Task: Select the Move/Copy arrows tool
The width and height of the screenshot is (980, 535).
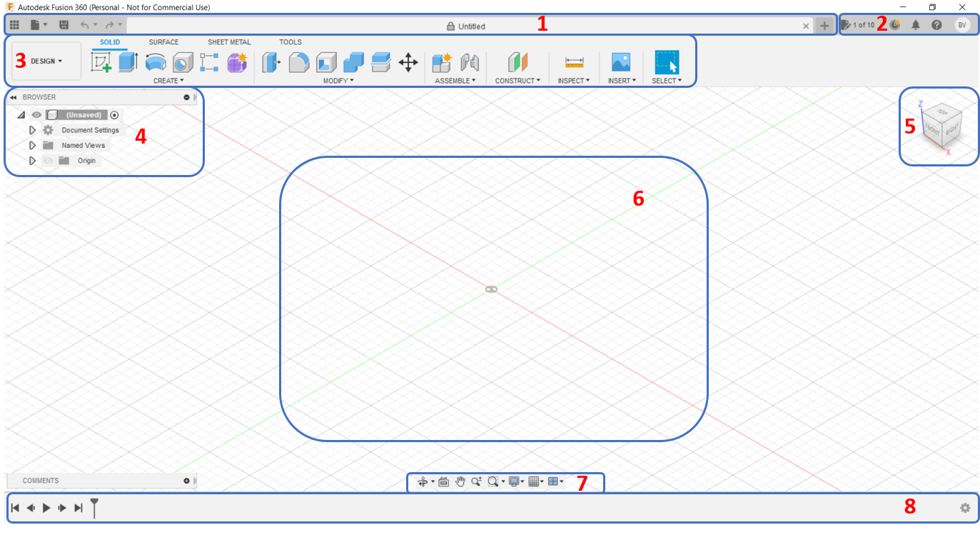Action: [x=408, y=63]
